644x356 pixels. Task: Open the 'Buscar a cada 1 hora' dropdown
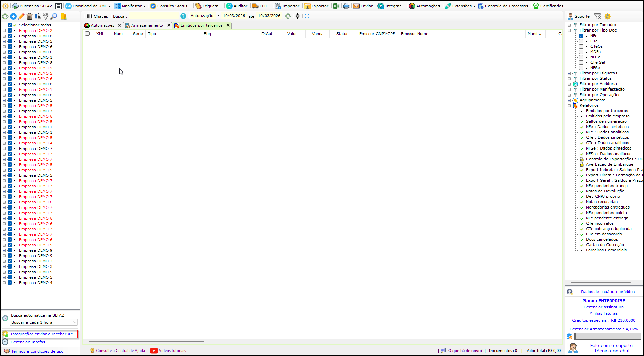pos(44,322)
